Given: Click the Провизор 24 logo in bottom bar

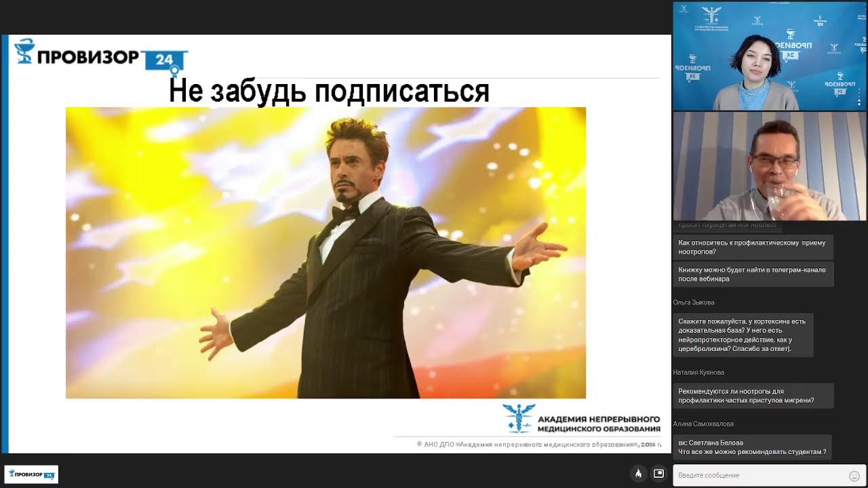Looking at the screenshot, I should pos(31,474).
